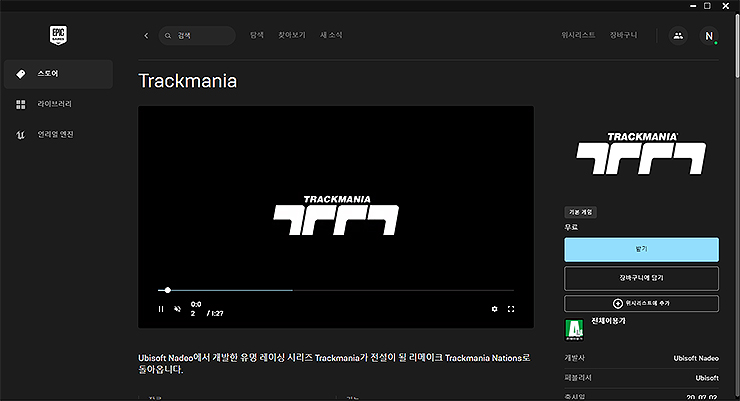Open the Unreal Engine sidebar item
This screenshot has height=401, width=740.
click(x=59, y=134)
